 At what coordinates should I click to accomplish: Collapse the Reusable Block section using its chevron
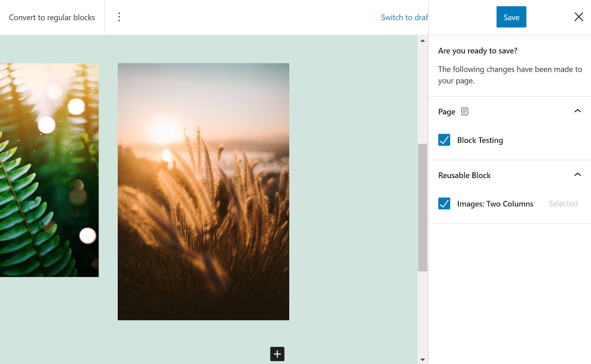click(x=577, y=175)
